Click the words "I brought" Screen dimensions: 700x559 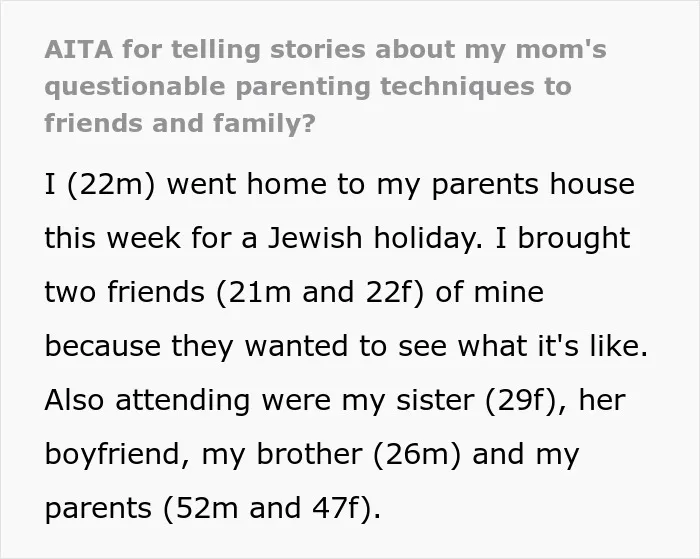563,238
